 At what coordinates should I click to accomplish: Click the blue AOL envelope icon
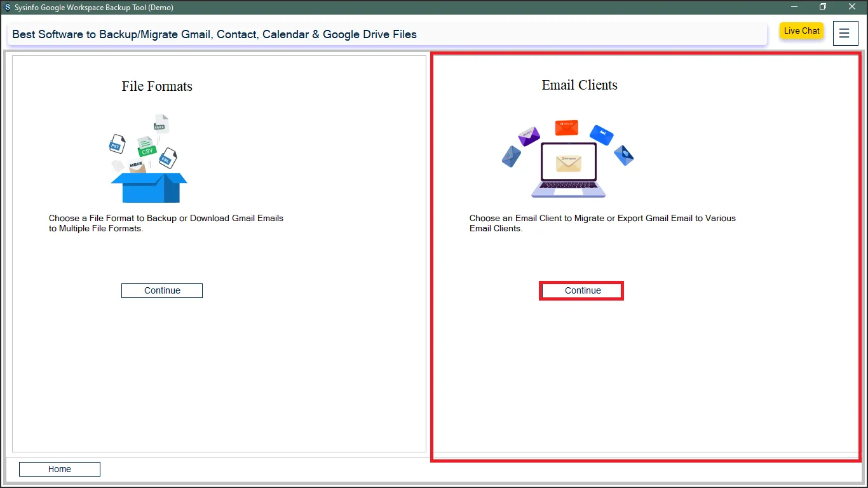[x=601, y=135]
